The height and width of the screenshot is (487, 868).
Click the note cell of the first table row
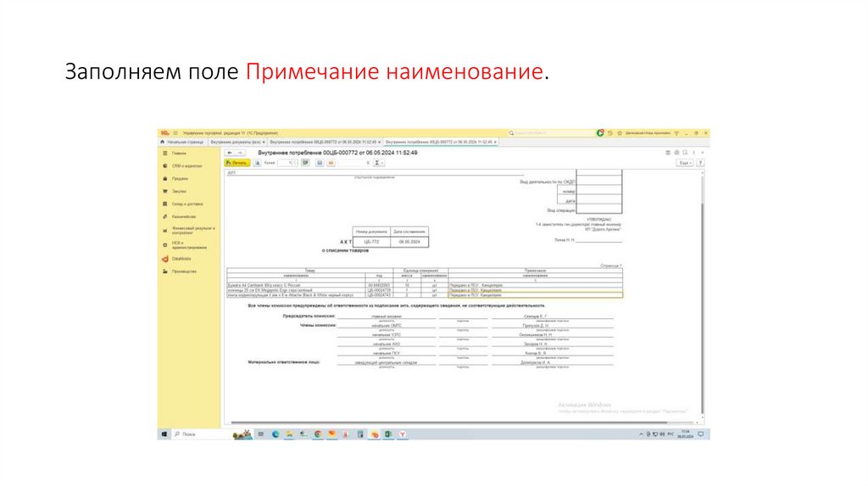pyautogui.click(x=536, y=285)
